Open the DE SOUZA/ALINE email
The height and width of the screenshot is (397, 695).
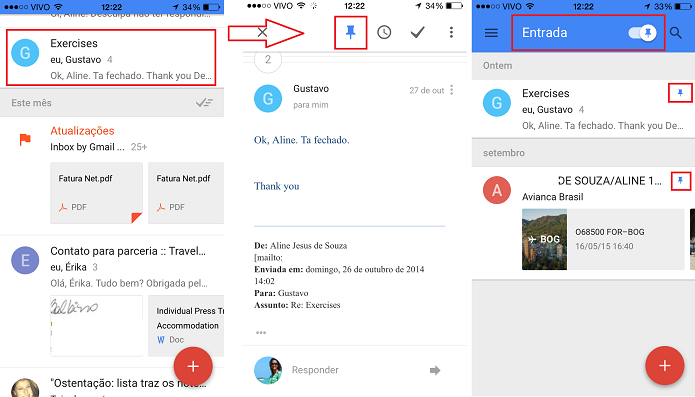click(609, 181)
